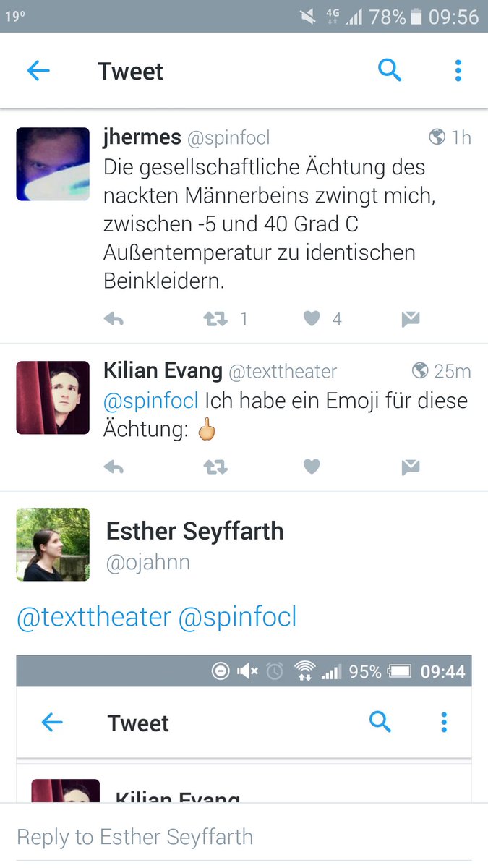This screenshot has width=488, height=868.
Task: Open jhermes profile picture
Action: tap(53, 164)
